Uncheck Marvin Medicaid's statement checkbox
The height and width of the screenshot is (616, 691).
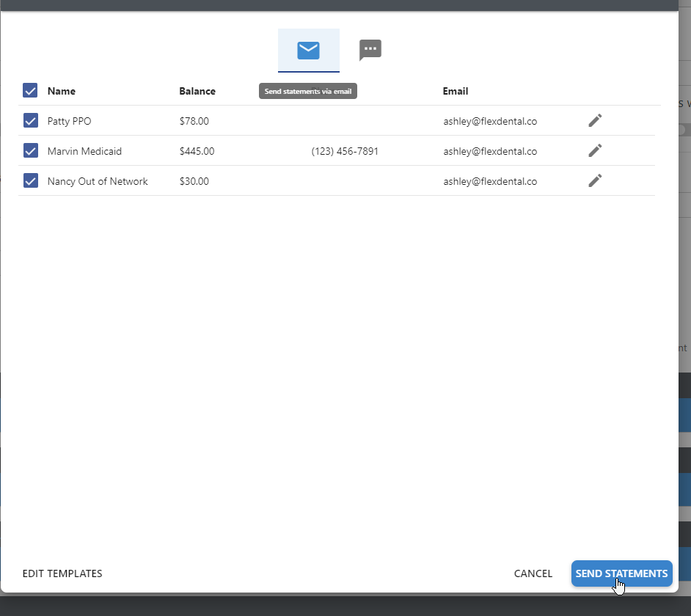click(x=29, y=150)
